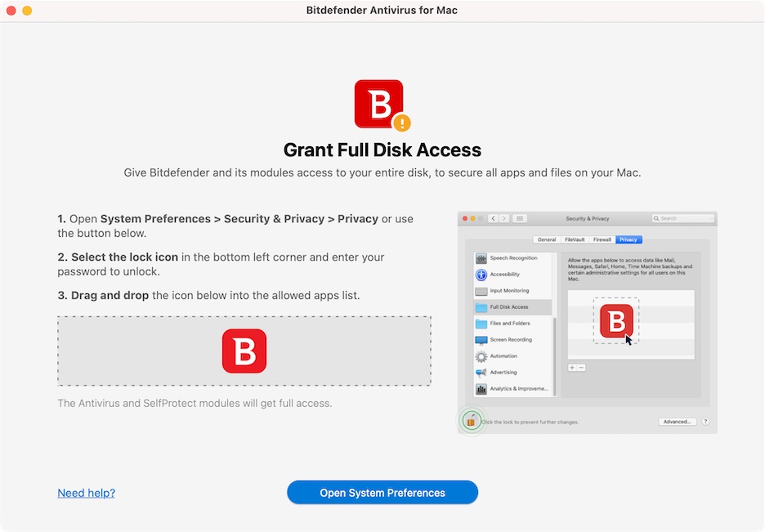The height and width of the screenshot is (532, 765).
Task: Click the Bitdefender icon inside the illustration apps list
Action: click(616, 321)
